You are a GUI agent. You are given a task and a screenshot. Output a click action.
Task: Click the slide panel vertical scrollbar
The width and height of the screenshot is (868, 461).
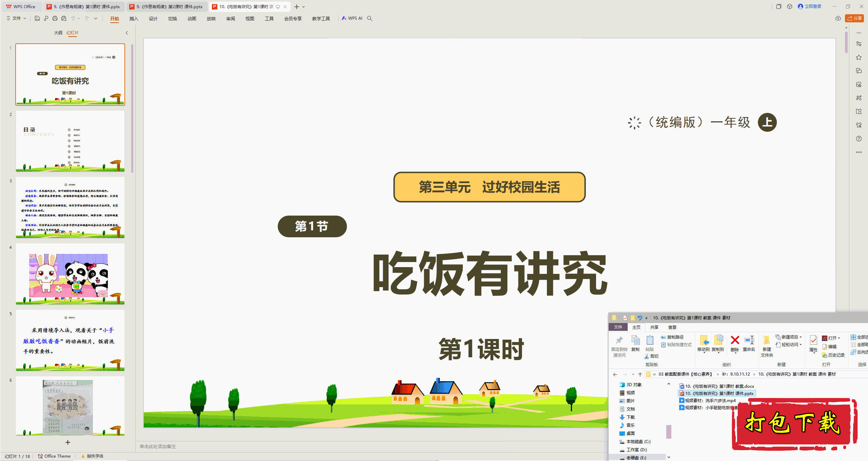coord(132,108)
